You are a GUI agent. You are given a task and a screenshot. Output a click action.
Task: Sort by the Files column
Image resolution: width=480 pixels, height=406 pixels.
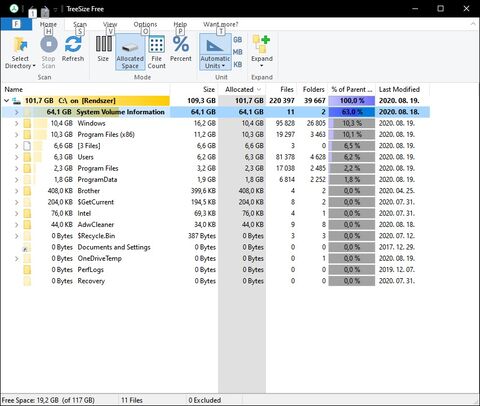pos(281,89)
